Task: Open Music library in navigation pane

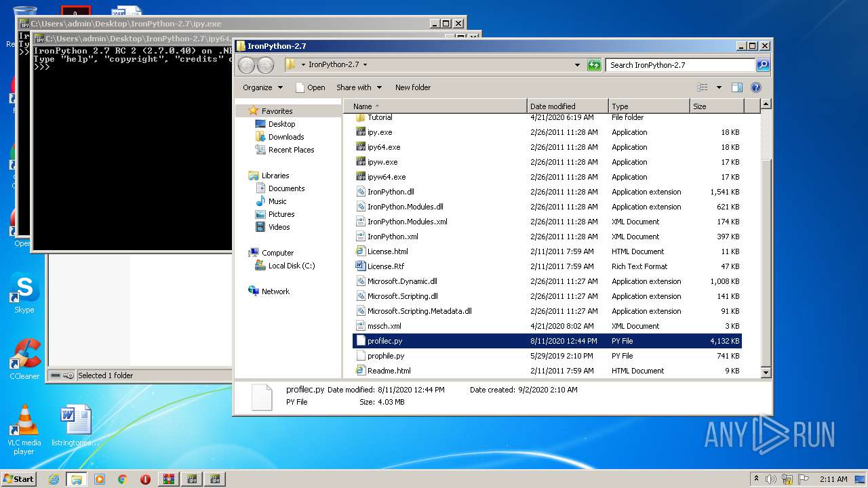Action: pyautogui.click(x=277, y=201)
